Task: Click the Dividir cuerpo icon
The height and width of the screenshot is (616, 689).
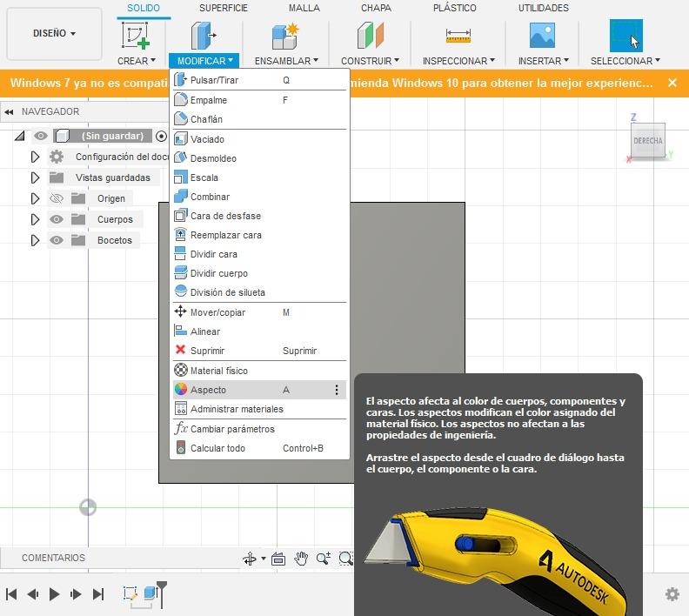Action: tap(181, 273)
